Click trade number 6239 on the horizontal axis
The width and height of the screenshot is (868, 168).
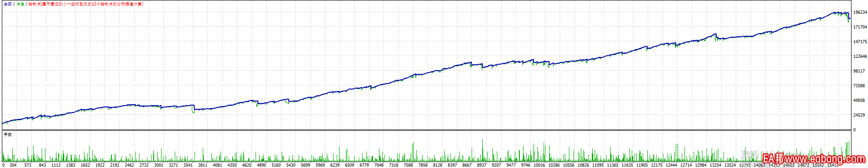click(x=335, y=165)
